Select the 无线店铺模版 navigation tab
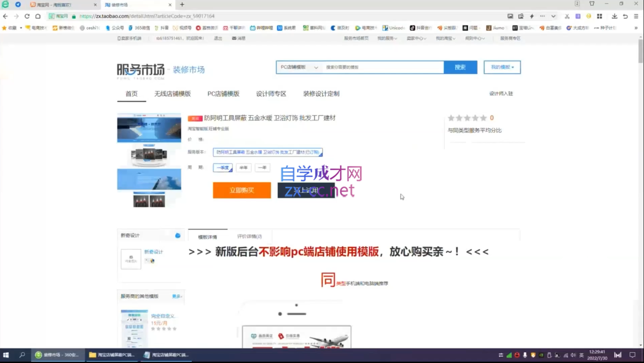The image size is (644, 363). click(172, 94)
